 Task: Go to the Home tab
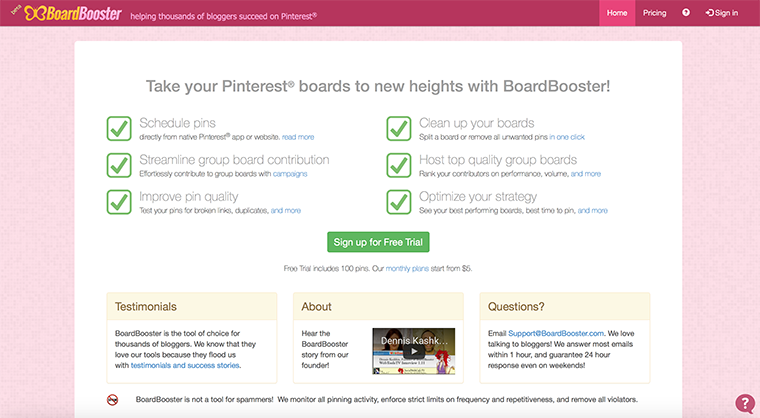coord(617,13)
